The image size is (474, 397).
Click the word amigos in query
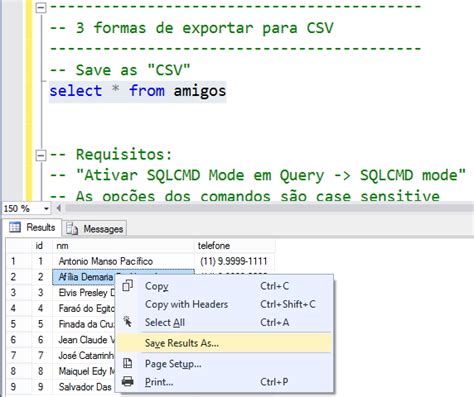click(x=200, y=91)
